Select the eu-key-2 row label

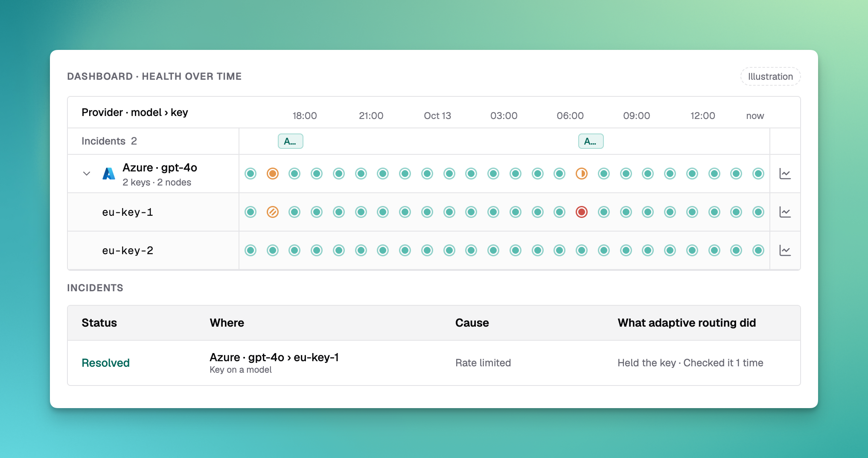pyautogui.click(x=128, y=250)
